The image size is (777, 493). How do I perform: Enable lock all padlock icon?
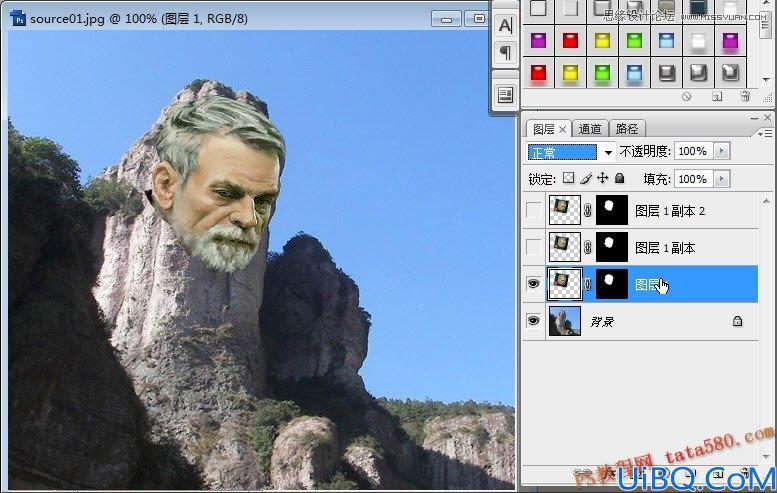pos(619,178)
